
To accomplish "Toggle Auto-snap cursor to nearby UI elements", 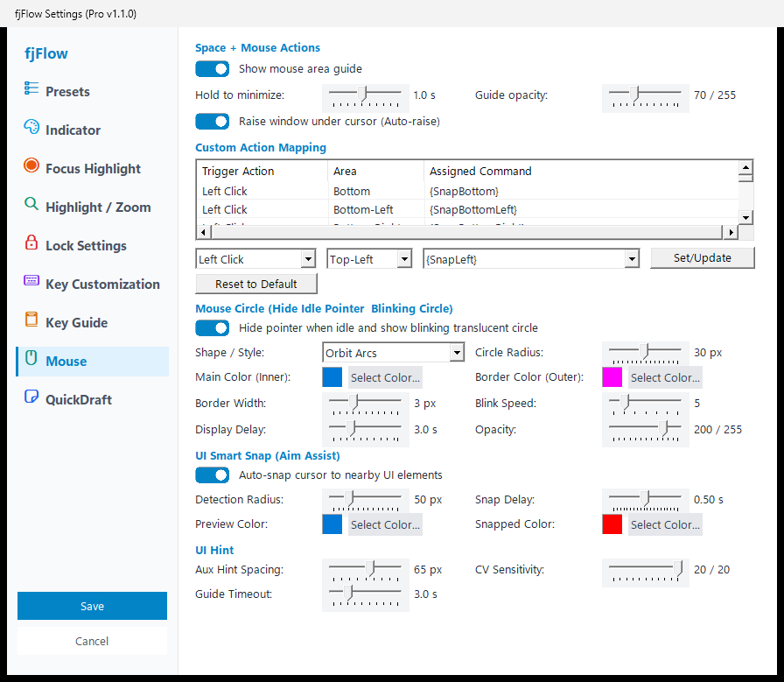I will pos(212,475).
